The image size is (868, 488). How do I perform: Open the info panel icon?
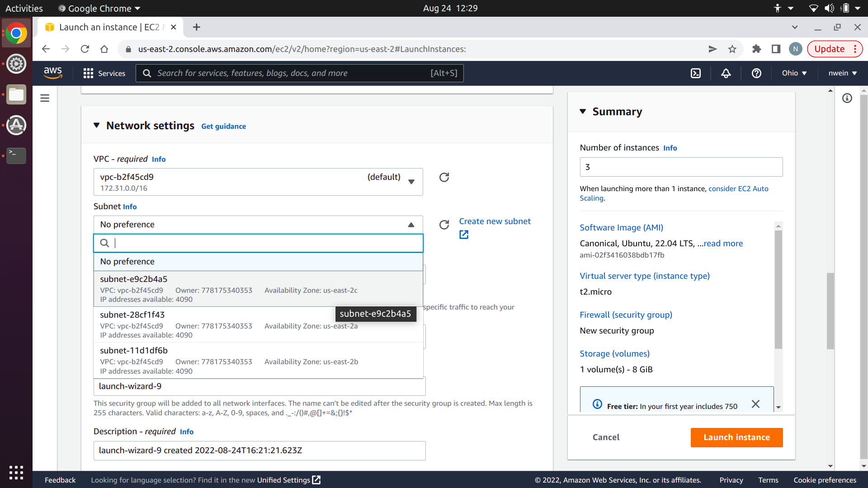847,98
